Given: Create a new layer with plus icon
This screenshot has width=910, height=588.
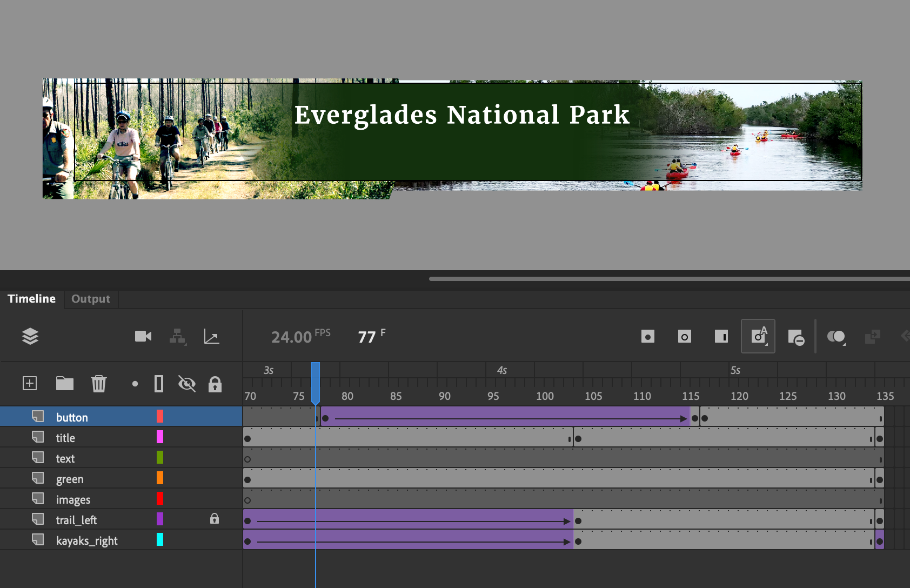Looking at the screenshot, I should [x=30, y=383].
